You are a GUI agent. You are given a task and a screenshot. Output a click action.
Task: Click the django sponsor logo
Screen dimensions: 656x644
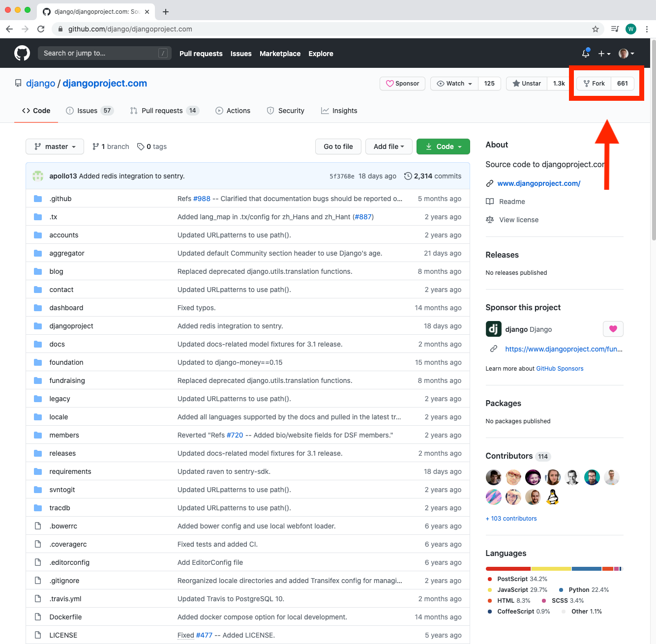click(494, 329)
